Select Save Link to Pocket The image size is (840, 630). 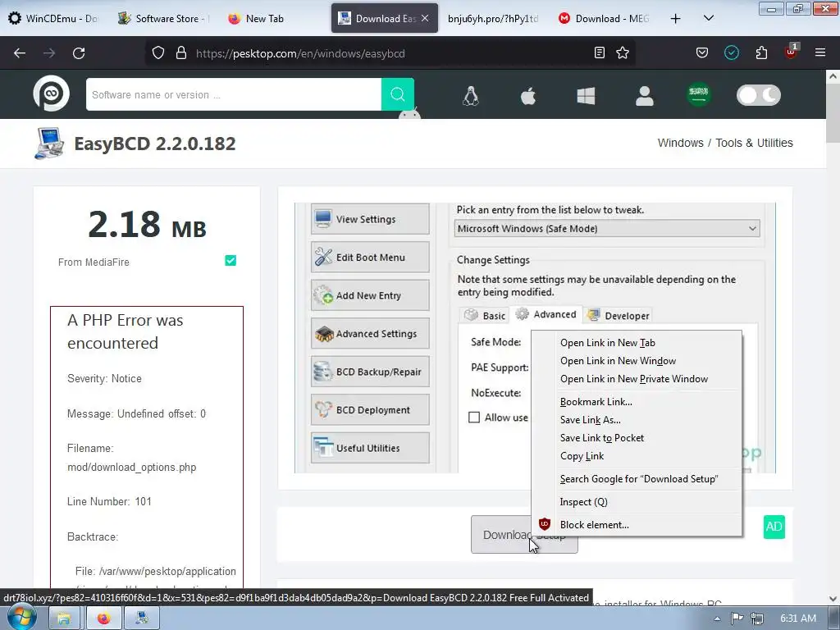[637, 438]
